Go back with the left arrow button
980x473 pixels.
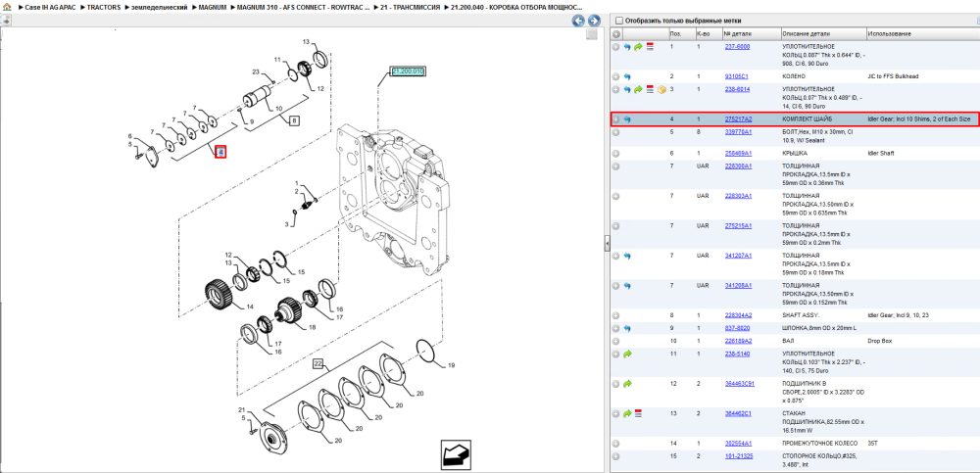click(579, 21)
